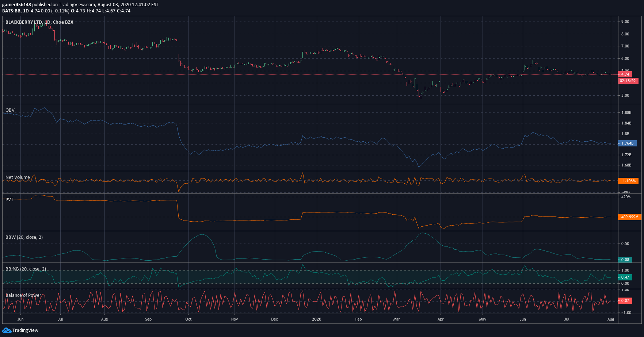The width and height of the screenshot is (644, 337).
Task: Click the Aug label next to Sep
Action: point(104,319)
